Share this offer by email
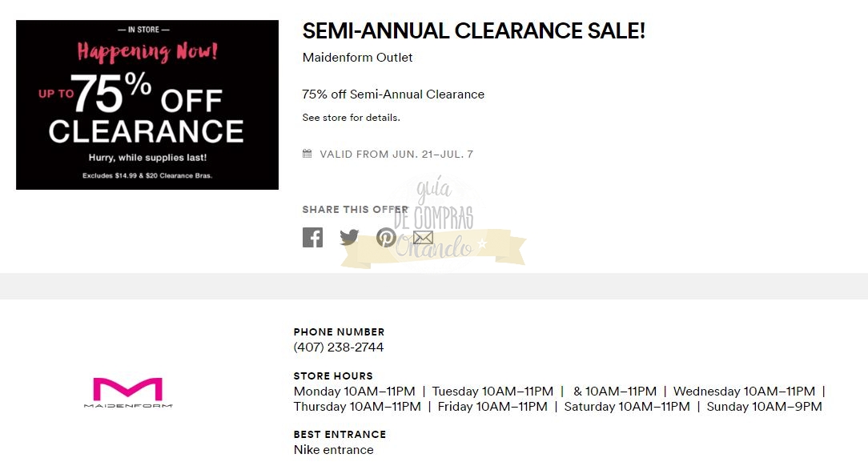 tap(423, 238)
